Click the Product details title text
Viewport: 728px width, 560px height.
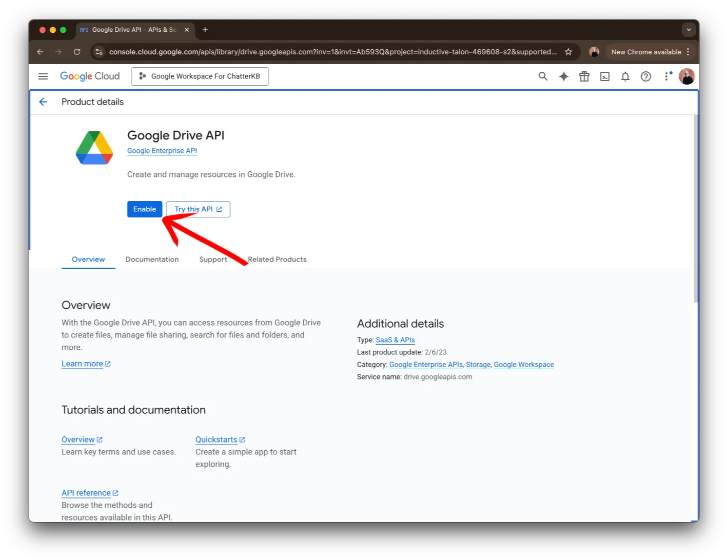click(x=93, y=102)
